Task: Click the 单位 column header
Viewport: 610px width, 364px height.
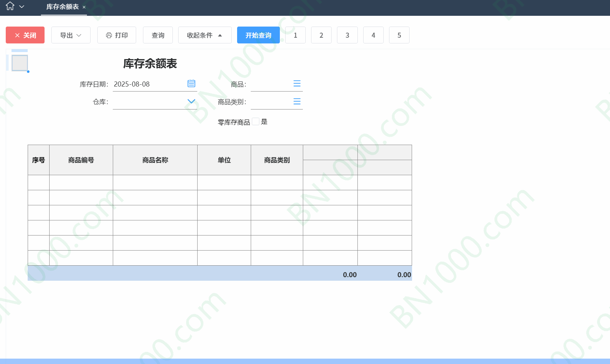Action: (x=224, y=160)
